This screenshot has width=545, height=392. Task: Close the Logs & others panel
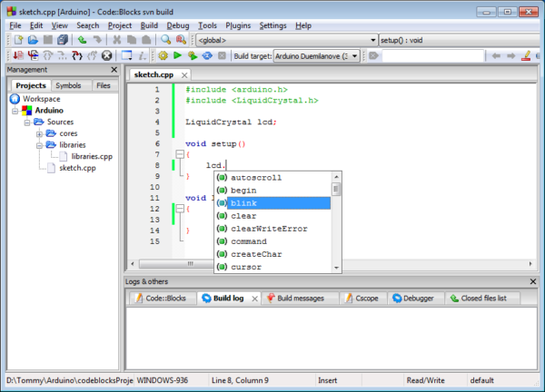(x=533, y=281)
